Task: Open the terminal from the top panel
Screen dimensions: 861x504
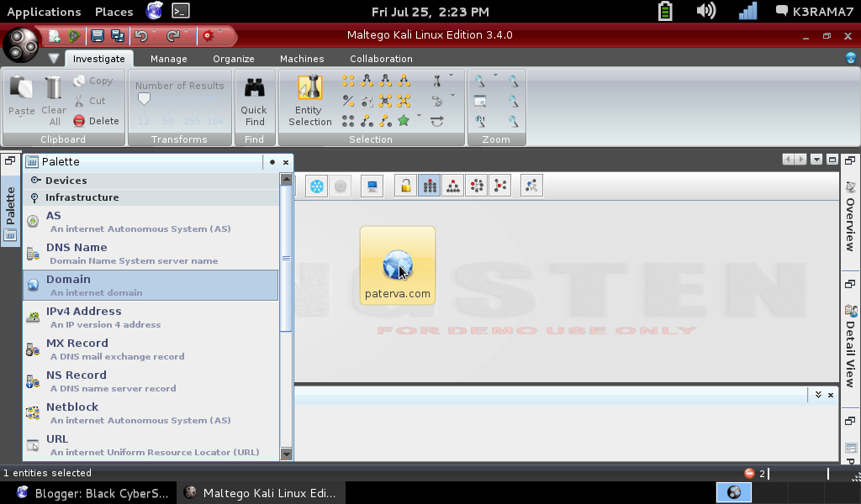Action: tap(181, 11)
